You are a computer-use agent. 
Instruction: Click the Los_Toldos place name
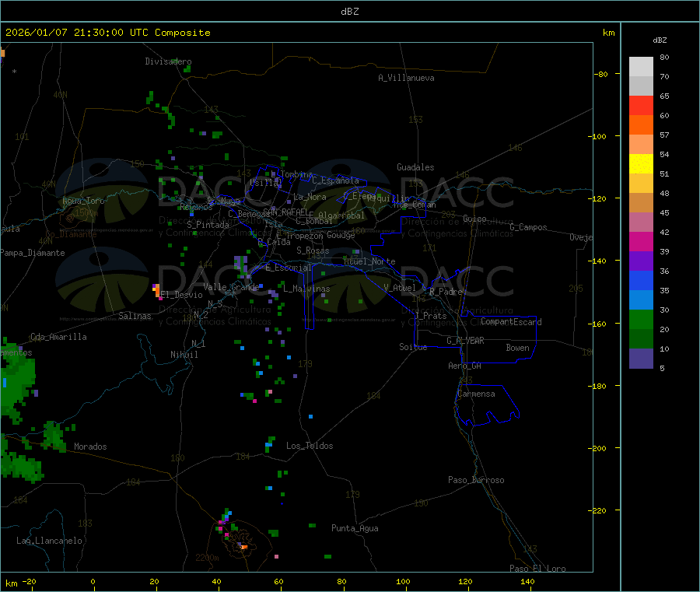click(310, 446)
